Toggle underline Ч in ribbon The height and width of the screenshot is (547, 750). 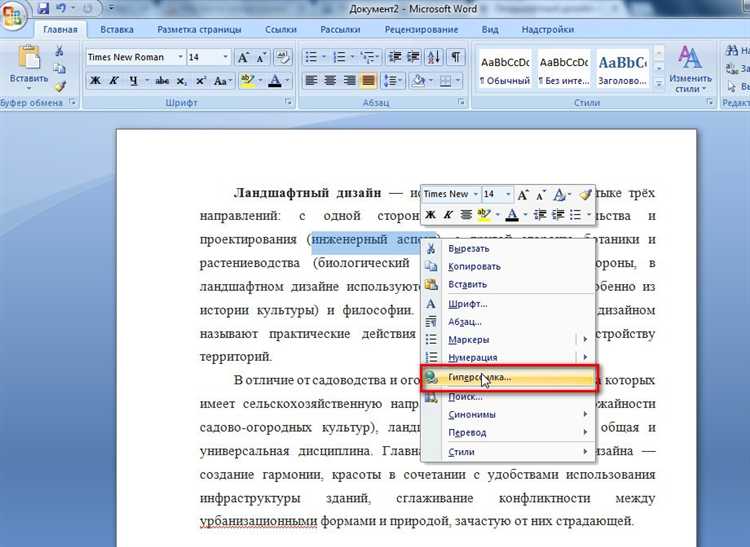point(133,80)
